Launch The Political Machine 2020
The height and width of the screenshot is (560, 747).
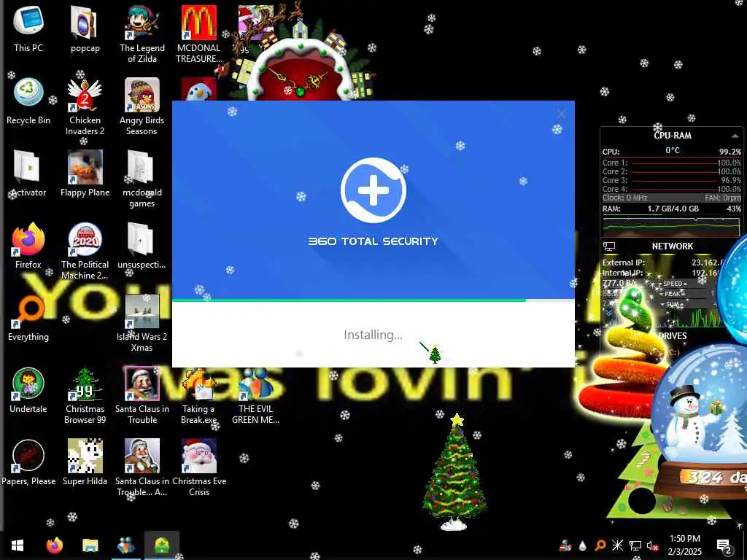(x=85, y=250)
